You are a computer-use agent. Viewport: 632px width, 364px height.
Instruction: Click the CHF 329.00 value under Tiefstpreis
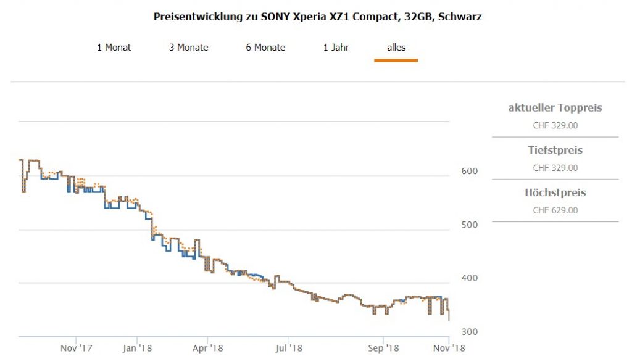(555, 168)
